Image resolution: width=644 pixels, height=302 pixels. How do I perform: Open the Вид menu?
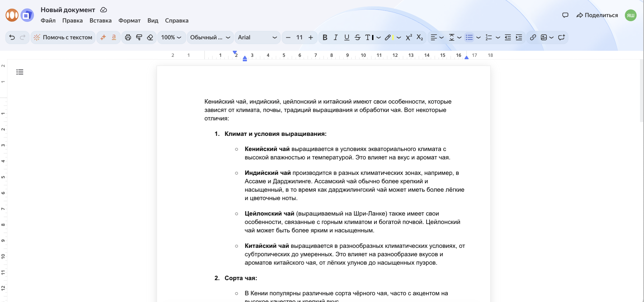153,21
